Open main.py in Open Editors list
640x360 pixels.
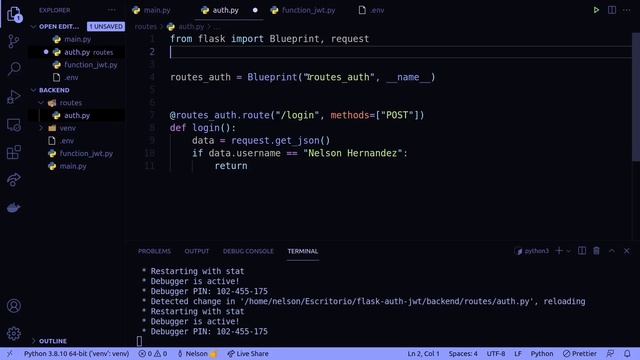77,39
